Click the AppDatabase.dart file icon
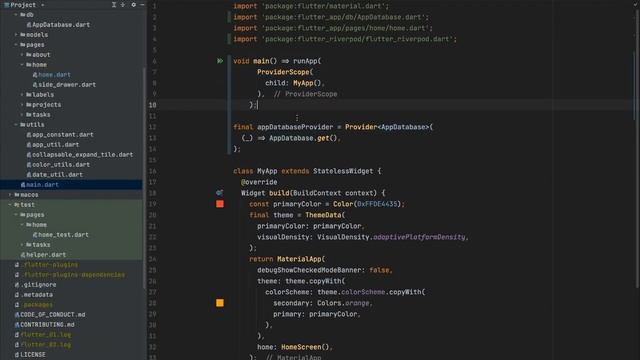This screenshot has height=360, width=640. tap(29, 25)
